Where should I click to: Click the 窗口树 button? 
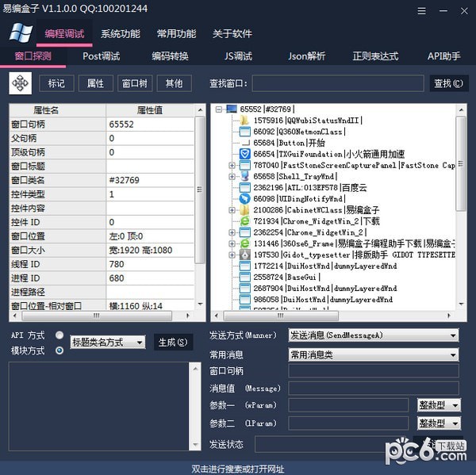tap(135, 83)
